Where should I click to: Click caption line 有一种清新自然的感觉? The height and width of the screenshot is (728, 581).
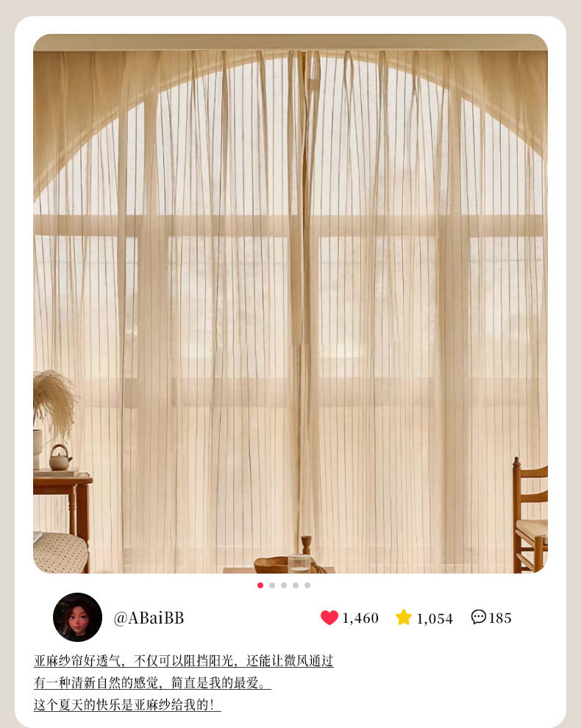[152, 682]
